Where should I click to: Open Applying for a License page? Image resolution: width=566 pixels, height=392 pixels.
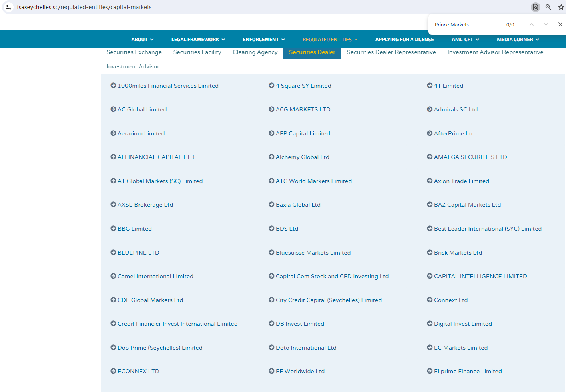point(404,40)
